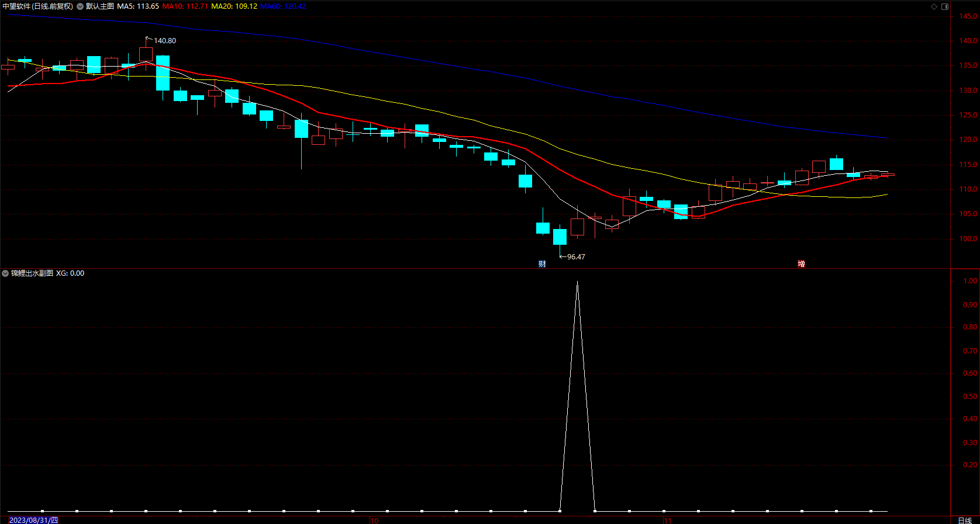
Task: Click the XG signal spike peak
Action: click(x=577, y=282)
